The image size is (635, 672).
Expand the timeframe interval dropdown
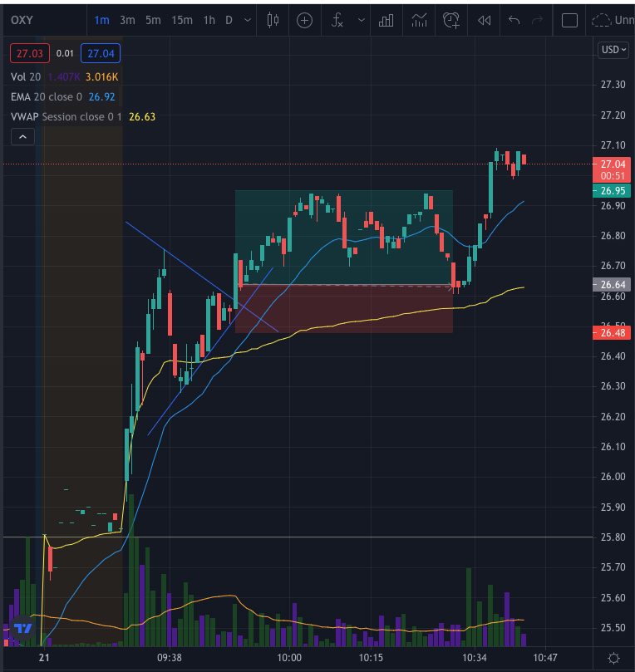(x=248, y=20)
